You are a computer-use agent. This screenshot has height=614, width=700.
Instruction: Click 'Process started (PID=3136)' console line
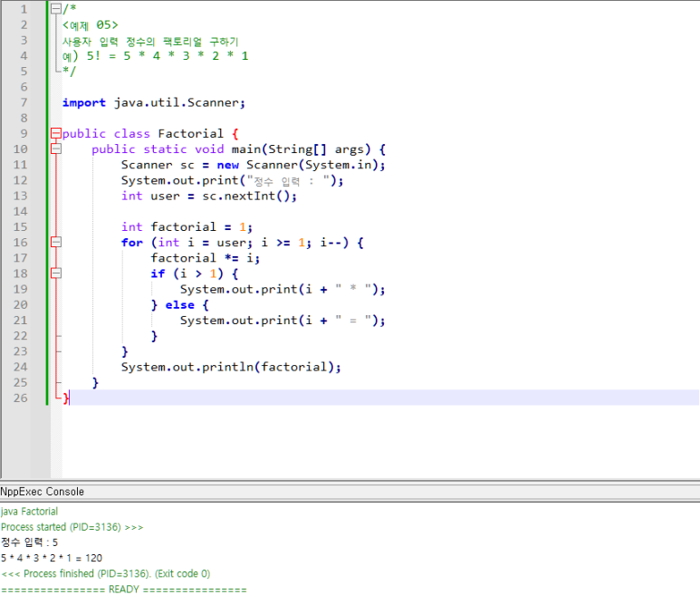72,527
